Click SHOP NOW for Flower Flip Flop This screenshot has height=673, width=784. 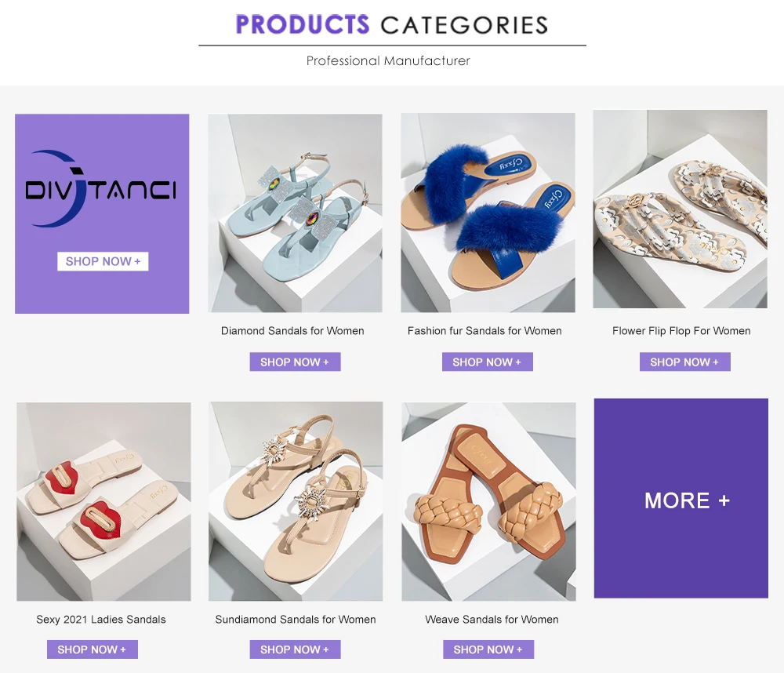click(x=685, y=362)
